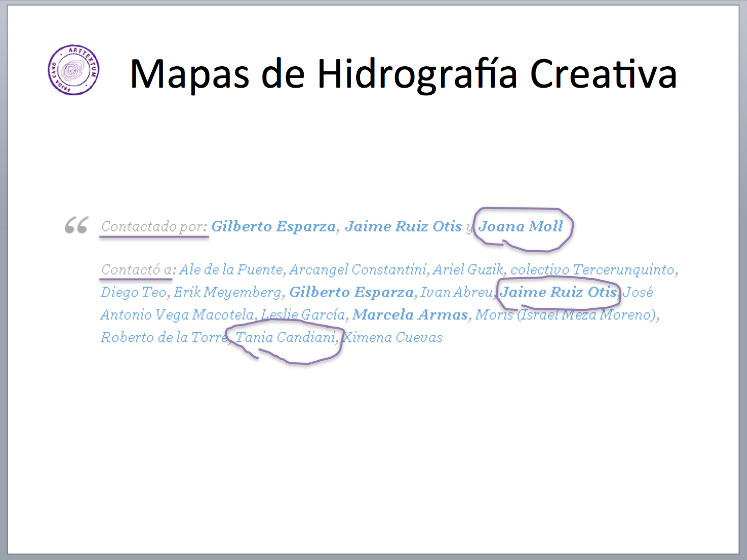The height and width of the screenshot is (560, 747).
Task: Open Gilberto Esparza link beside Contactado por
Action: (273, 226)
